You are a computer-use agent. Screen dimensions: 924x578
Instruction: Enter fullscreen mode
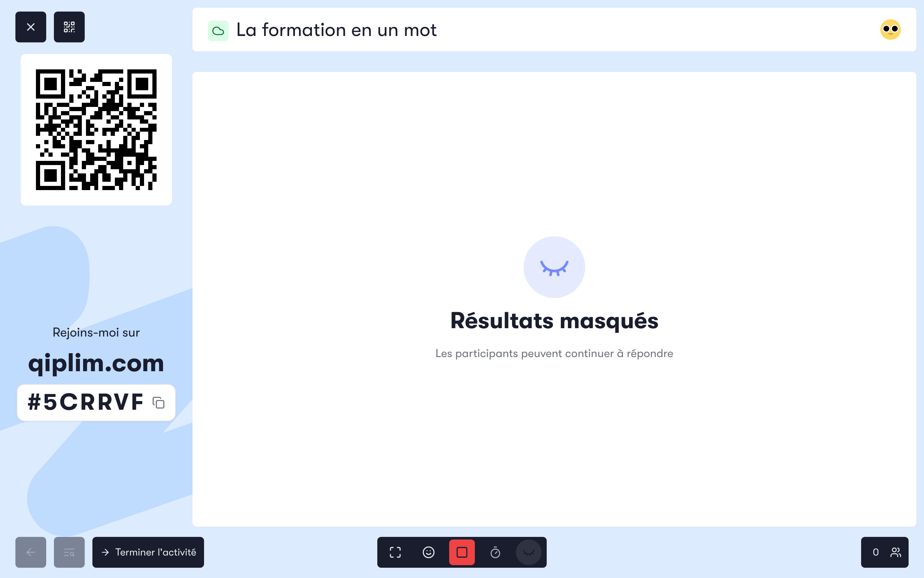click(x=395, y=552)
